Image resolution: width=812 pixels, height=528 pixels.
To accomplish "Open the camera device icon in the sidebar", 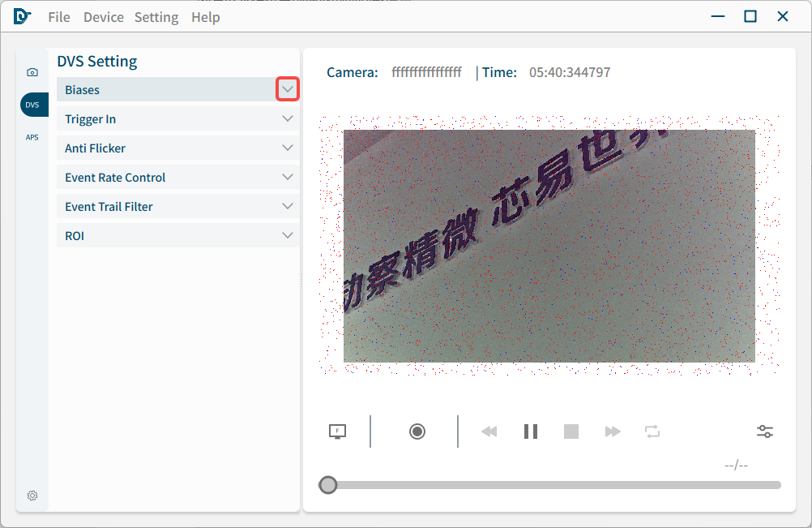I will point(32,71).
